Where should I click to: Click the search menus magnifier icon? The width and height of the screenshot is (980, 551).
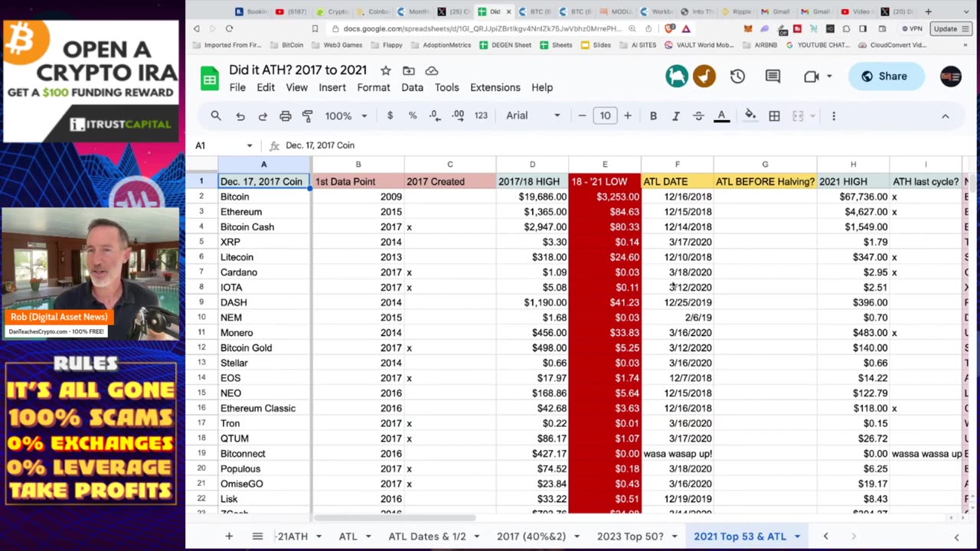click(x=216, y=116)
